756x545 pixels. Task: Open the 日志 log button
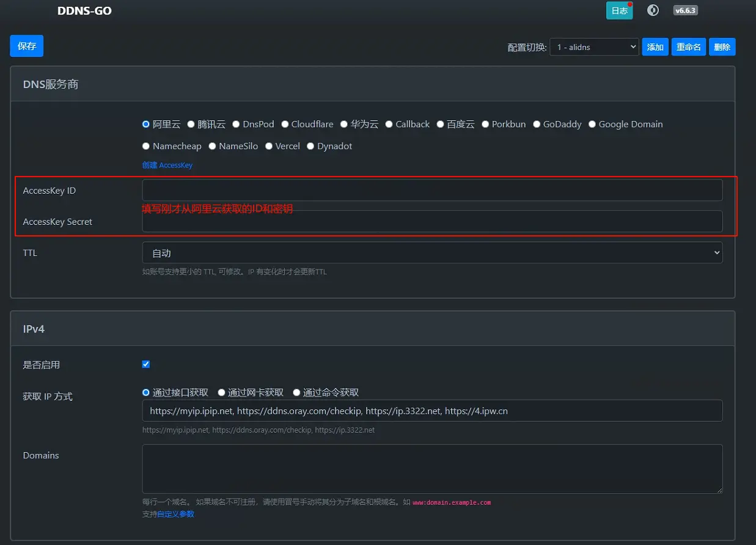click(x=619, y=10)
